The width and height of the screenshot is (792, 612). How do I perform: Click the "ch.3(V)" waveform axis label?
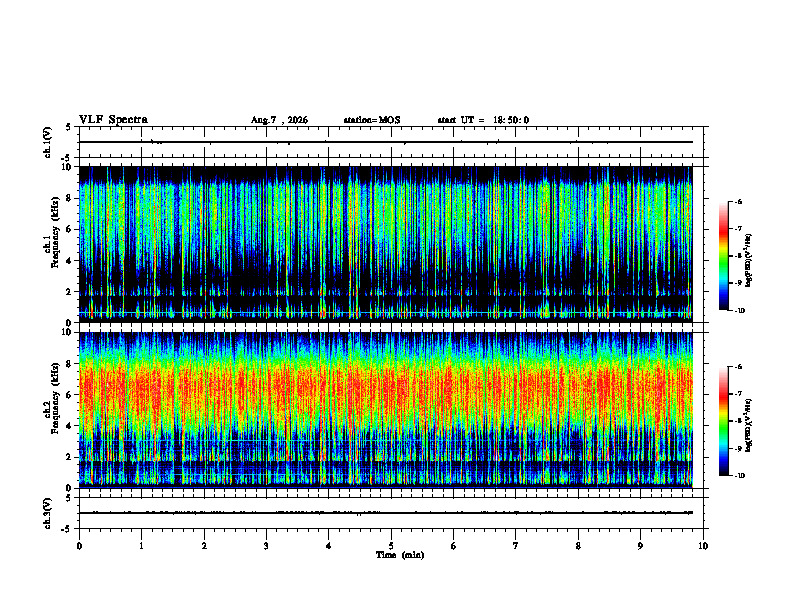(x=47, y=513)
